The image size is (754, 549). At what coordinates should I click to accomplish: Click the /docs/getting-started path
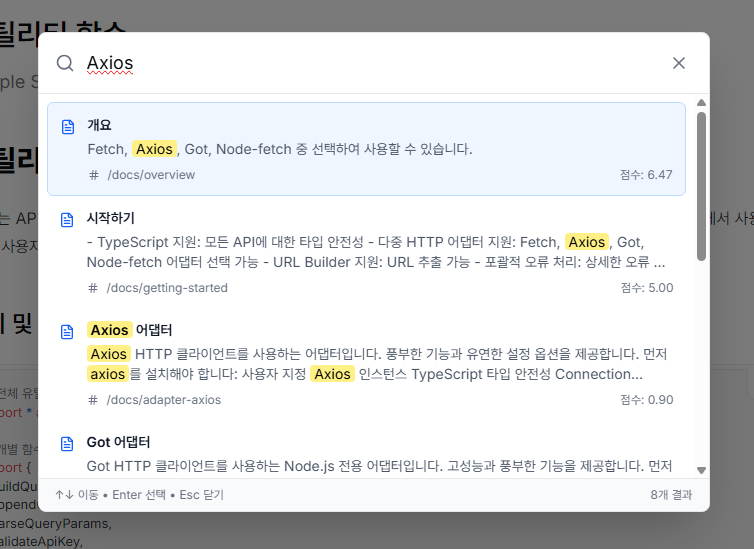tap(167, 288)
